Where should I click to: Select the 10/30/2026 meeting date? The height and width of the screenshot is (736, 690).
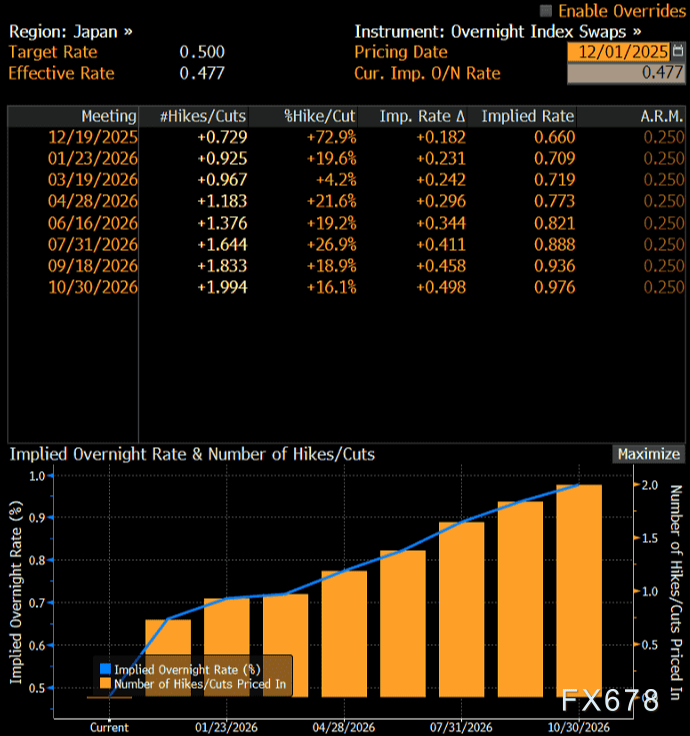point(93,287)
